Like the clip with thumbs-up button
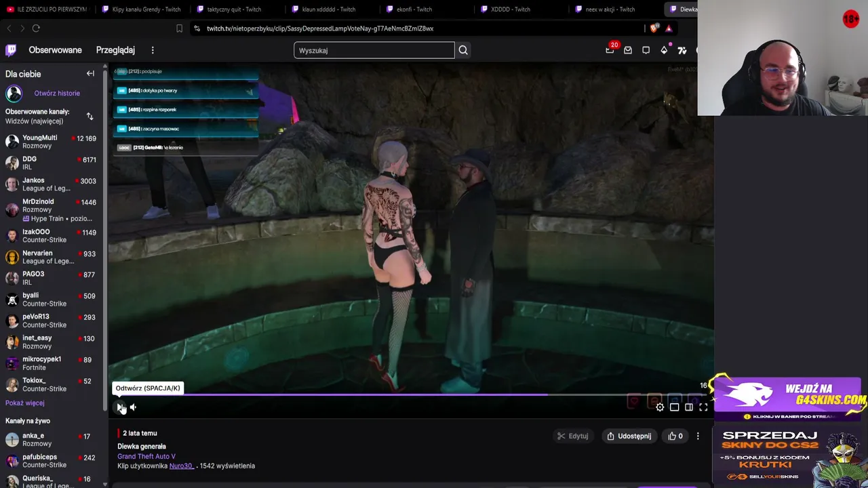The width and height of the screenshot is (868, 488). (x=675, y=436)
